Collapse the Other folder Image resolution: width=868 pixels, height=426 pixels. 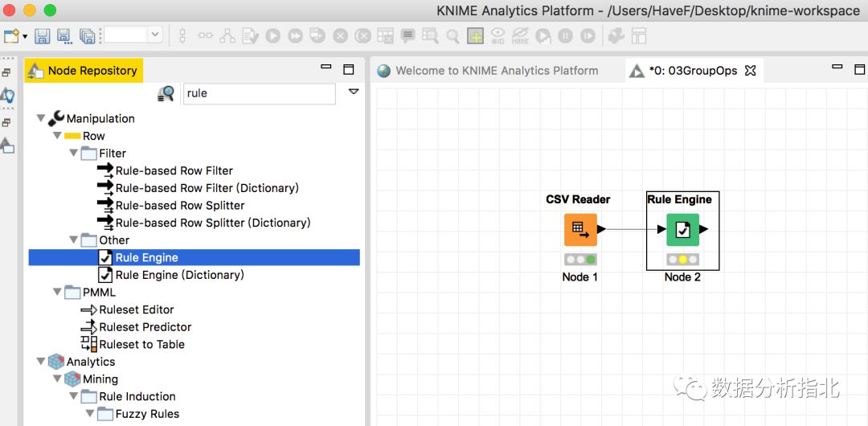point(74,240)
